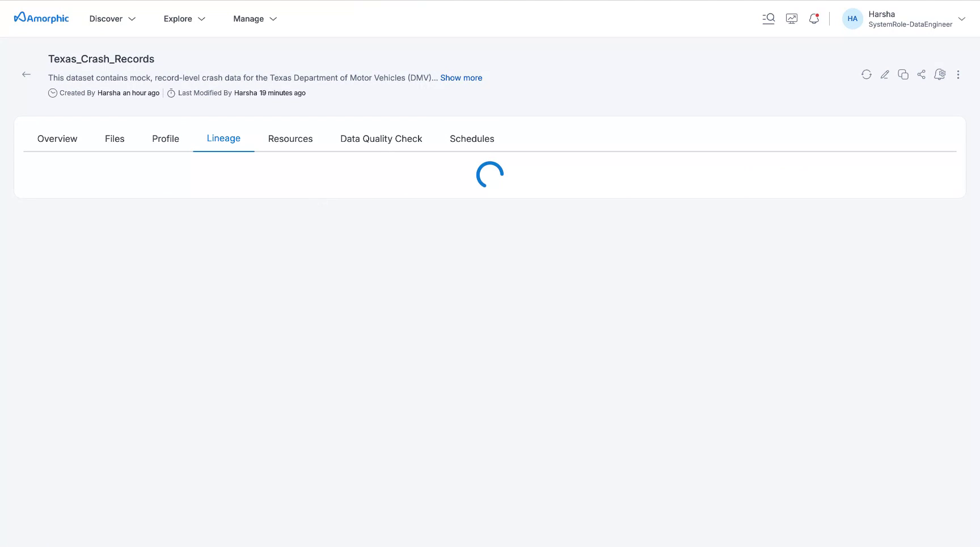Share the Texas_Crash_Records dataset

point(921,74)
